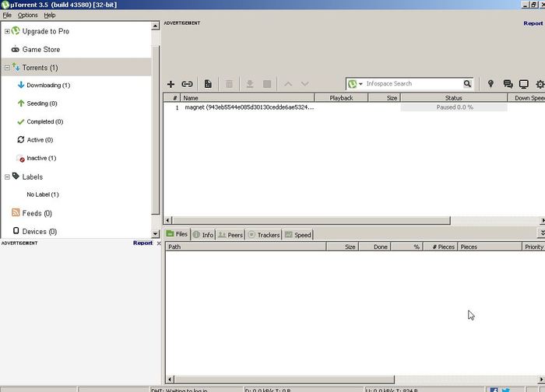The height and width of the screenshot is (392, 545).
Task: Click the Stop torrent square icon
Action: (267, 84)
